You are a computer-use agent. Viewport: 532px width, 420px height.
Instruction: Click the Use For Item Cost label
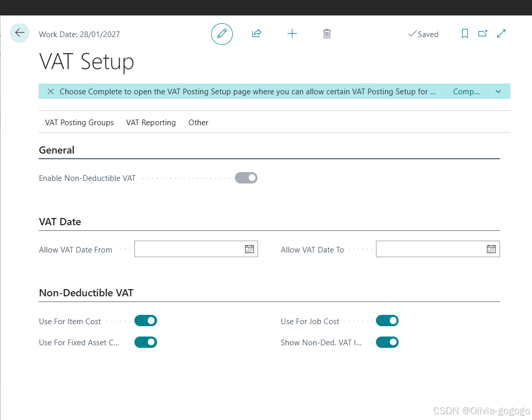(x=70, y=322)
